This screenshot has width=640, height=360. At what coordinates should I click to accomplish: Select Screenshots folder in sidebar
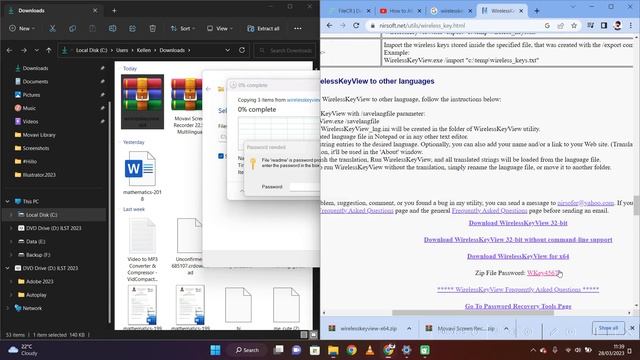[x=36, y=148]
